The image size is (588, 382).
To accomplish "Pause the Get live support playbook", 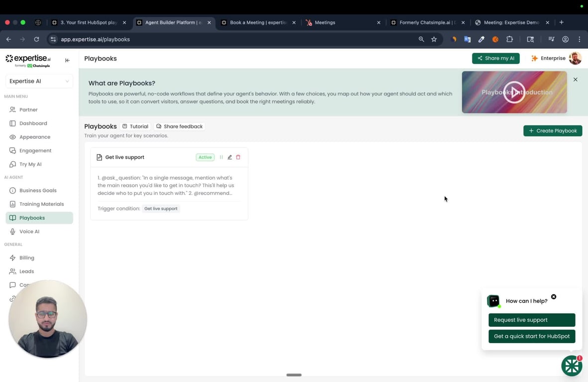I will click(x=221, y=157).
